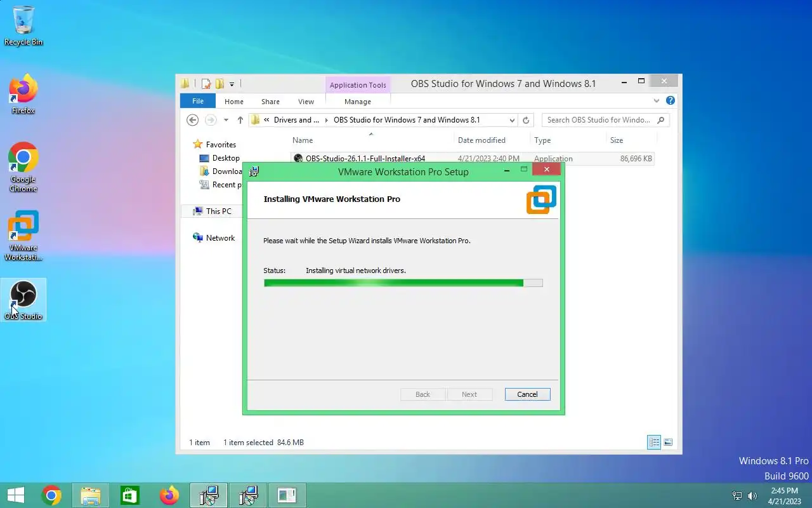Click the Explorer Back arrow button
The height and width of the screenshot is (508, 812).
[193, 120]
